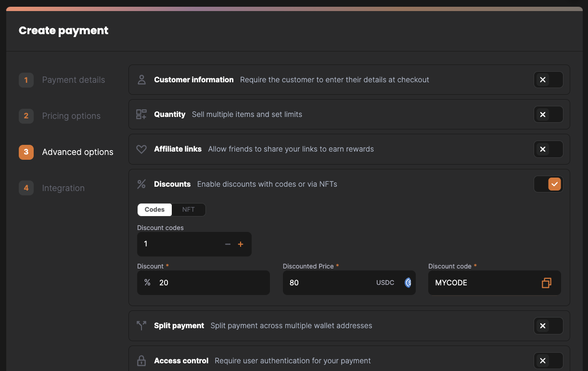Go to Payment details step
The width and height of the screenshot is (588, 371).
(x=73, y=80)
